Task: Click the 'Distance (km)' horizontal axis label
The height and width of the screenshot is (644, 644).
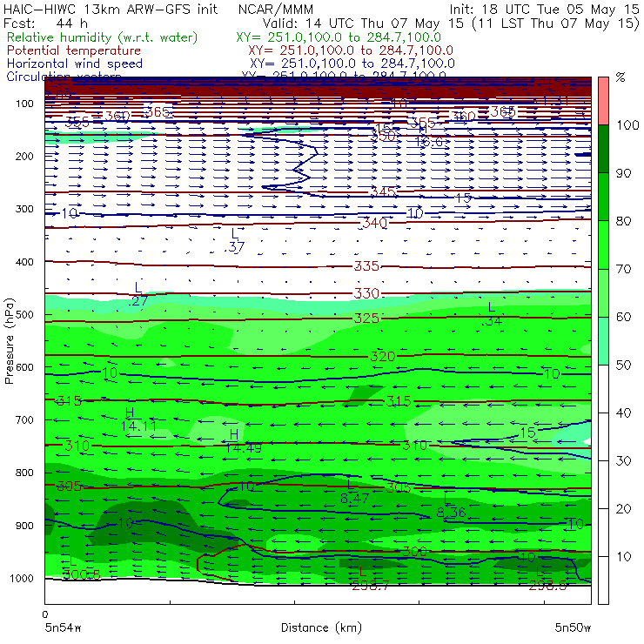Action: [322, 627]
